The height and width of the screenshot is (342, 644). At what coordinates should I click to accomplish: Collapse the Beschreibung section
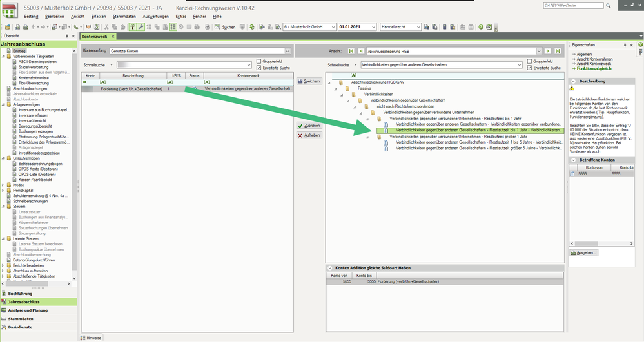tap(573, 81)
